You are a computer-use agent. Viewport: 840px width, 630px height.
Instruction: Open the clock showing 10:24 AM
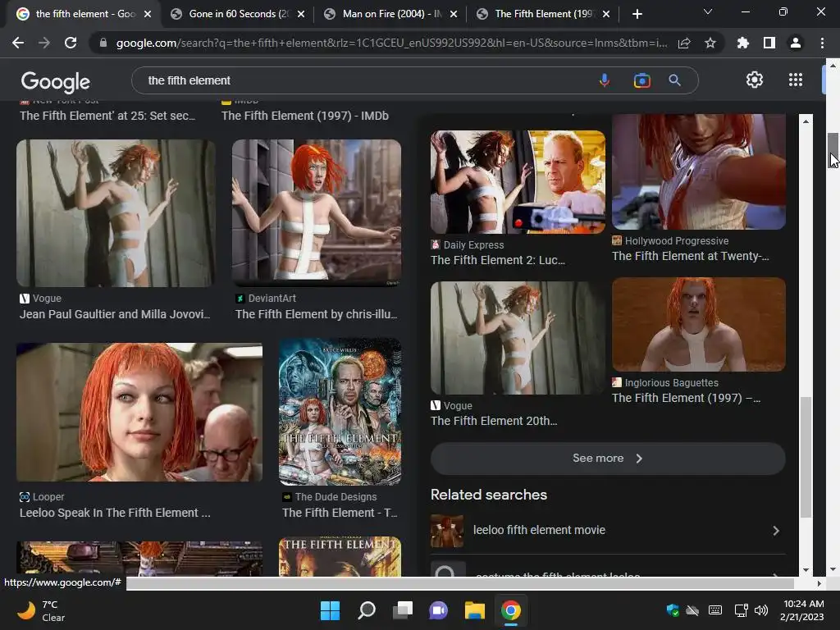pyautogui.click(x=802, y=610)
